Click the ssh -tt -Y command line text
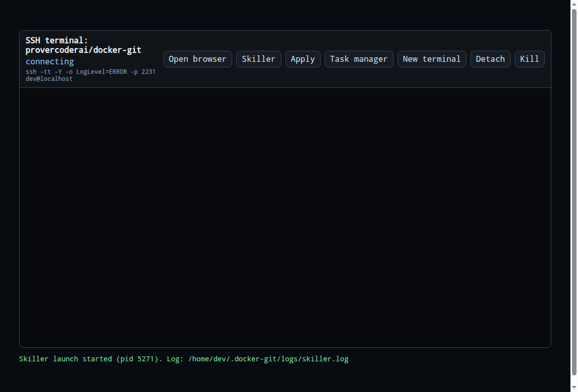This screenshot has width=578, height=392. pyautogui.click(x=90, y=72)
